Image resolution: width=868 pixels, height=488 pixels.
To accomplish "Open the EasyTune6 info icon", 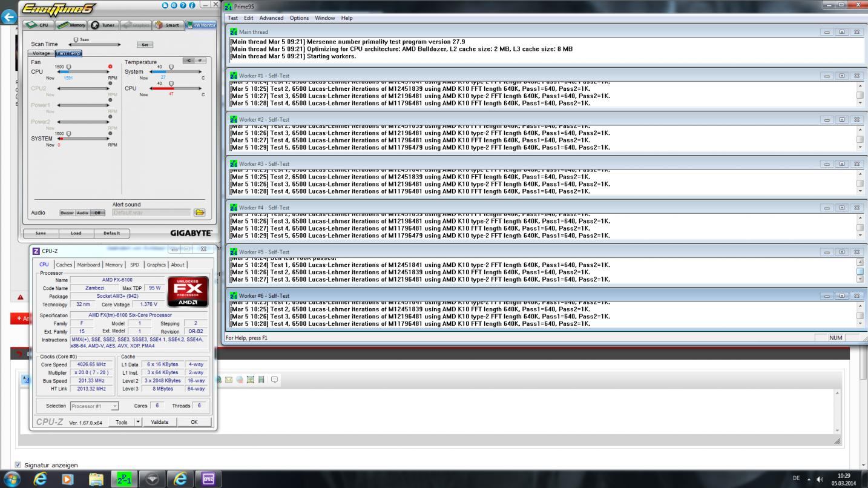I will [x=192, y=5].
